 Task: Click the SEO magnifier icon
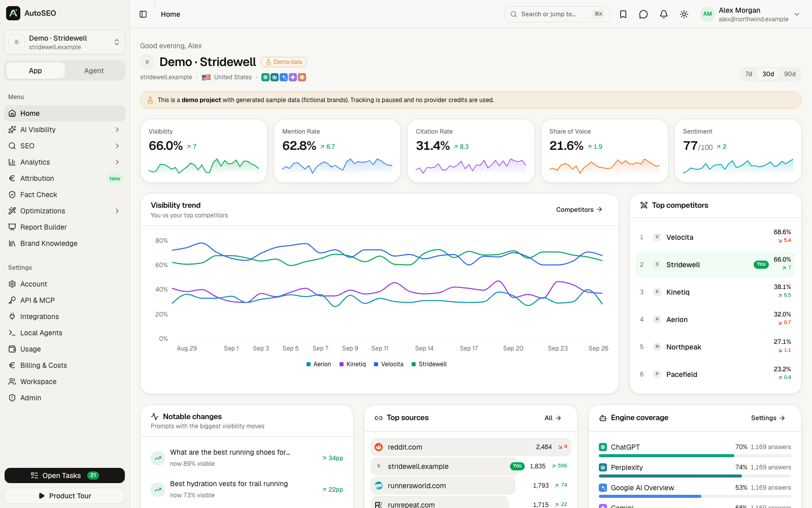12,146
